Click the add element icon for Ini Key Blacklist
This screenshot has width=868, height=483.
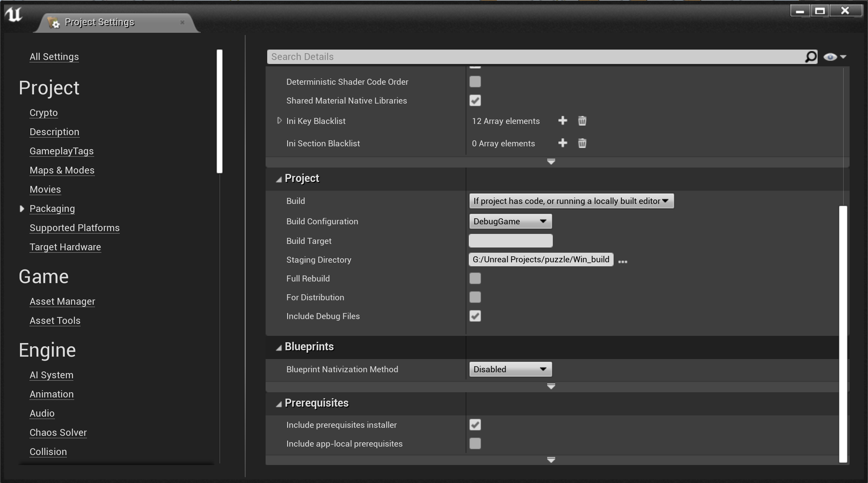pos(562,121)
